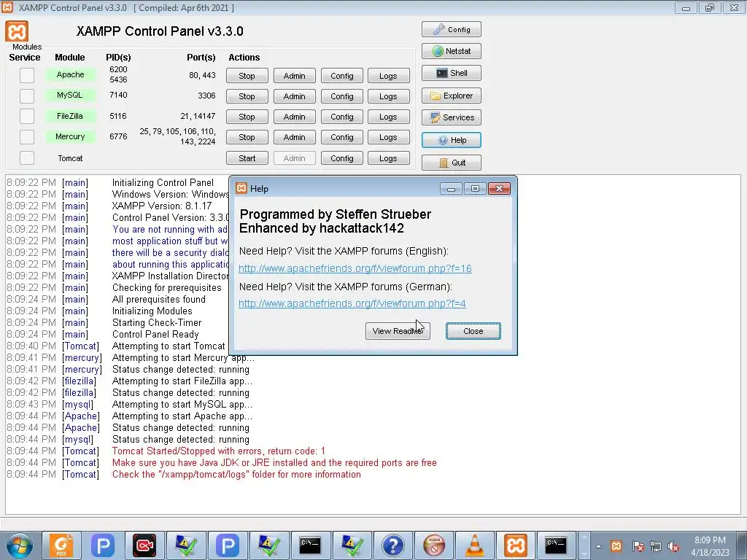Image resolution: width=747 pixels, height=560 pixels.
Task: Open Tomcat Config
Action: (x=341, y=158)
